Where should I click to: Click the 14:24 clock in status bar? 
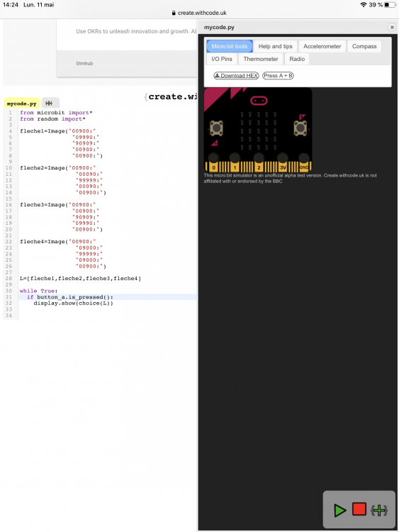(x=11, y=5)
